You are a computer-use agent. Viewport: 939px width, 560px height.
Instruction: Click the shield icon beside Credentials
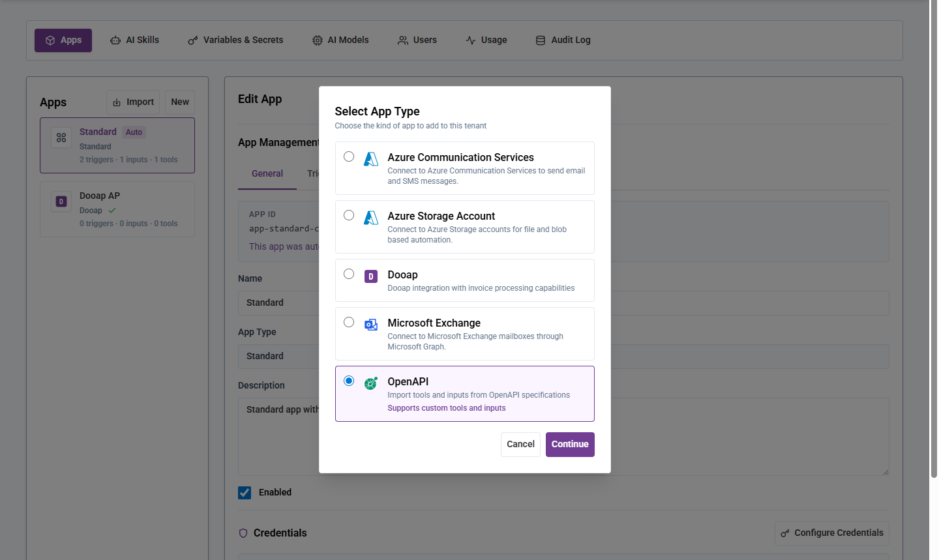click(243, 533)
